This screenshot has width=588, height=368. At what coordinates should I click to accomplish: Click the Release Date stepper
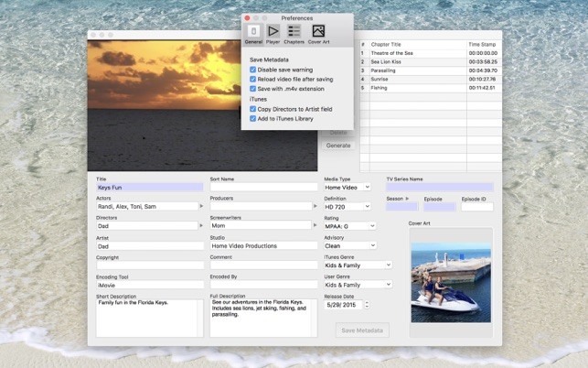(x=366, y=305)
